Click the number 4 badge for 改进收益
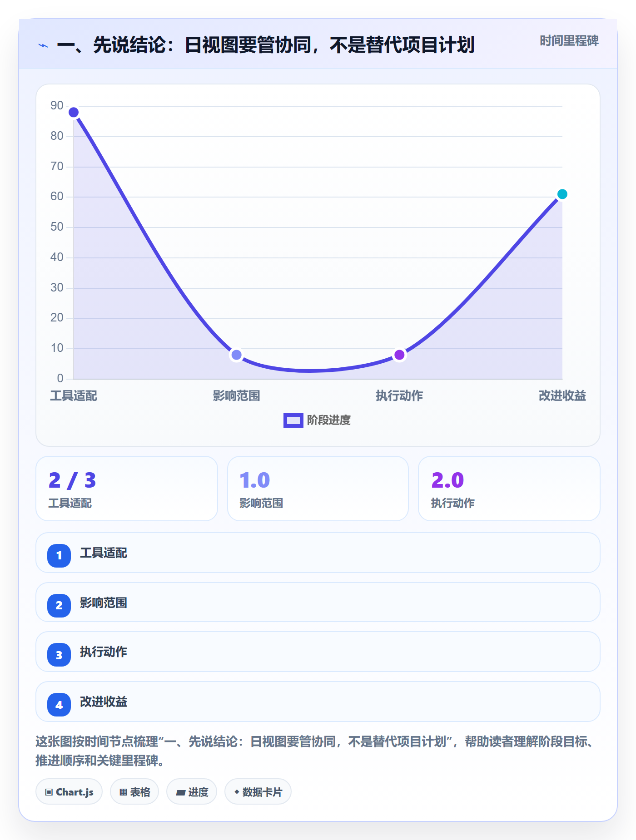This screenshot has width=636, height=840. point(59,705)
